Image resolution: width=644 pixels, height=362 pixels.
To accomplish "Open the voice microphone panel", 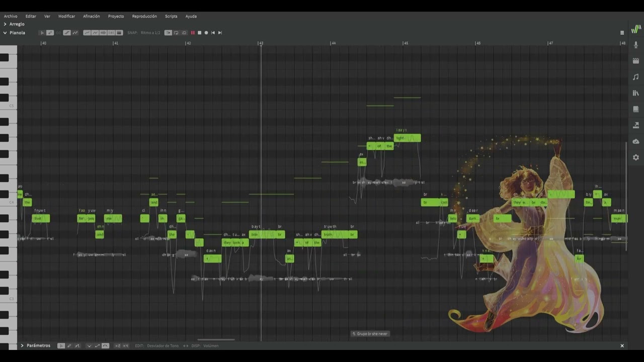I will point(636,45).
